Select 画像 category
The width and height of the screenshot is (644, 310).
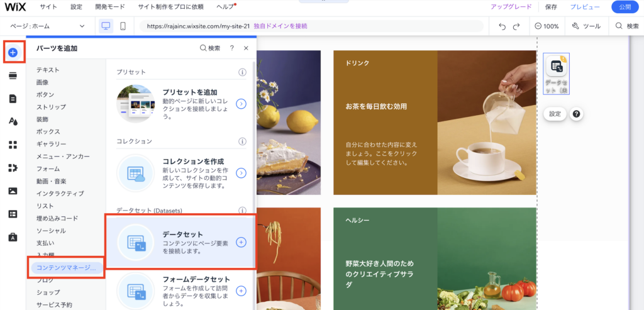(42, 82)
